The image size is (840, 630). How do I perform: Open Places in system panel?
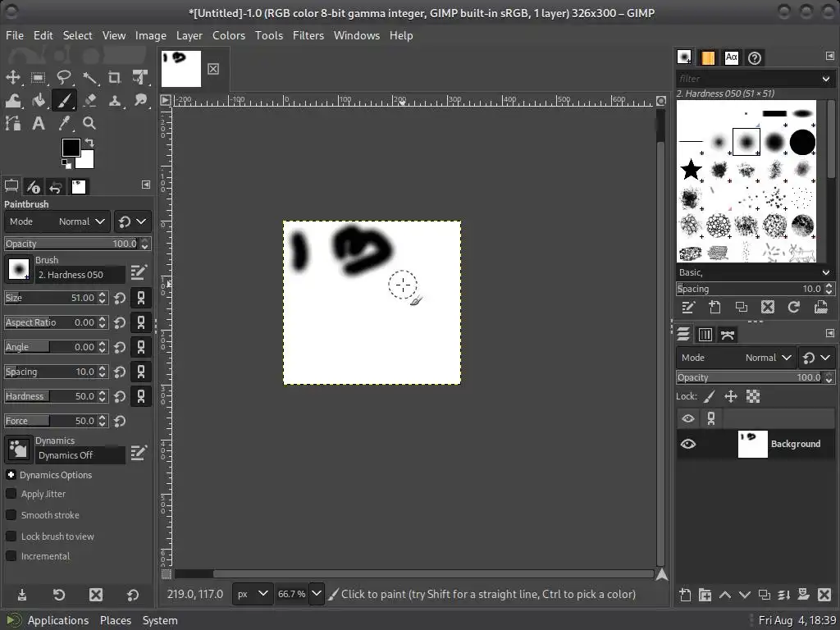115,620
